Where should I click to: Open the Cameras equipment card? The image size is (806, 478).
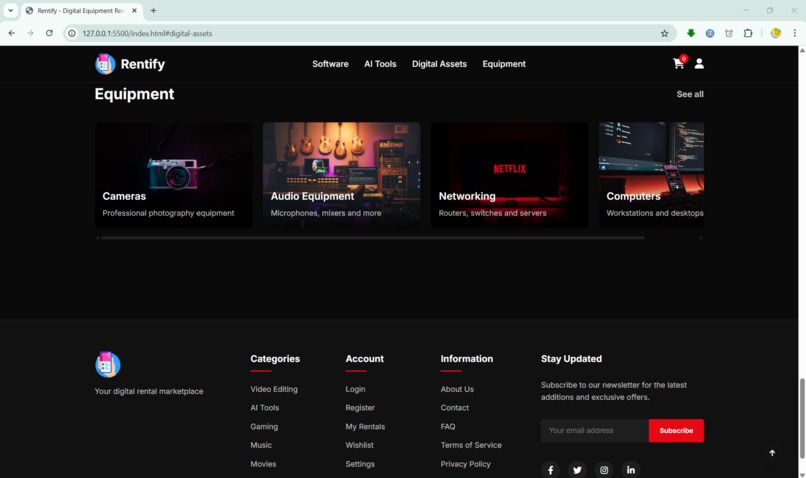pyautogui.click(x=173, y=175)
